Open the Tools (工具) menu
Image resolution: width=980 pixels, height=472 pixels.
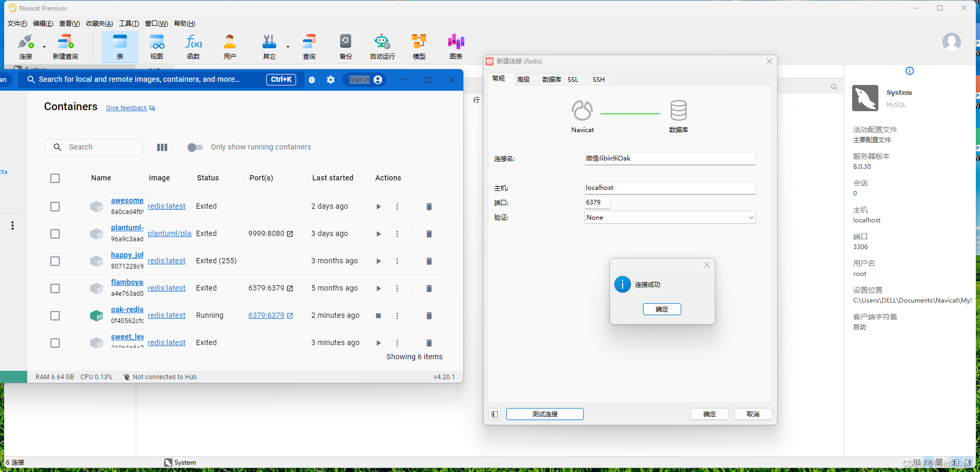click(129, 24)
